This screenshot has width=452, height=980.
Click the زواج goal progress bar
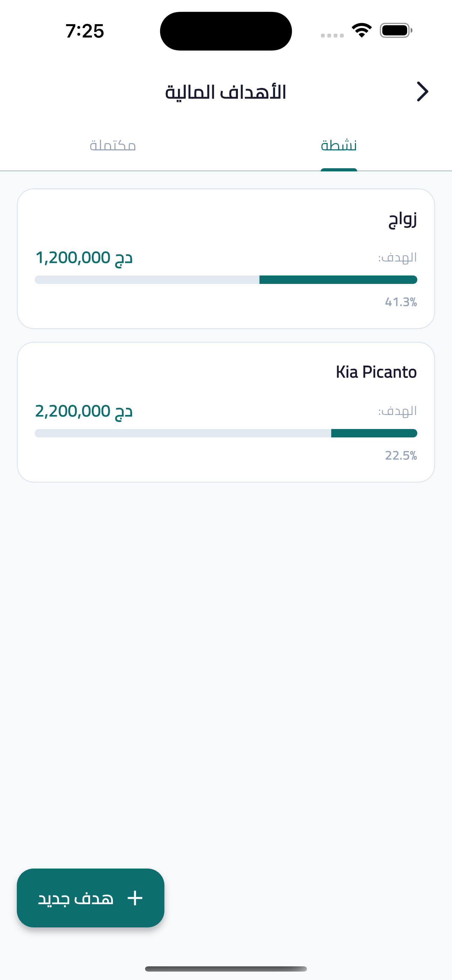(226, 280)
